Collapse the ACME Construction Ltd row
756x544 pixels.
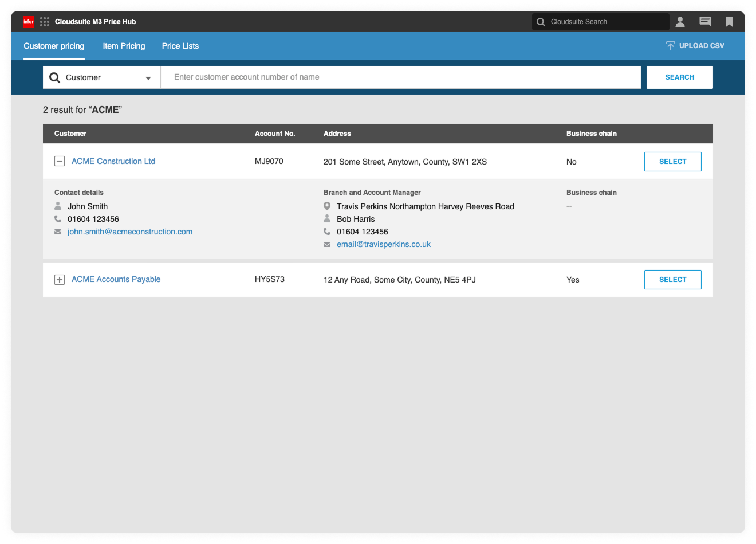pyautogui.click(x=60, y=161)
